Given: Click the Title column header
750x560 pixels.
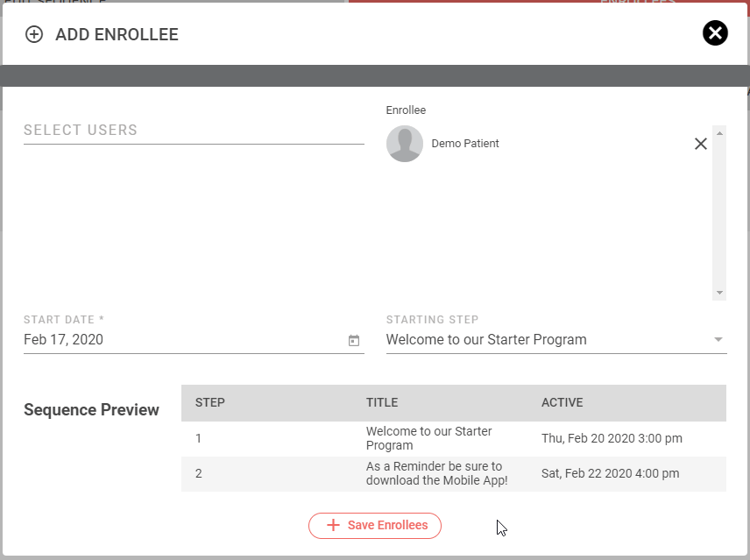Looking at the screenshot, I should coord(382,403).
